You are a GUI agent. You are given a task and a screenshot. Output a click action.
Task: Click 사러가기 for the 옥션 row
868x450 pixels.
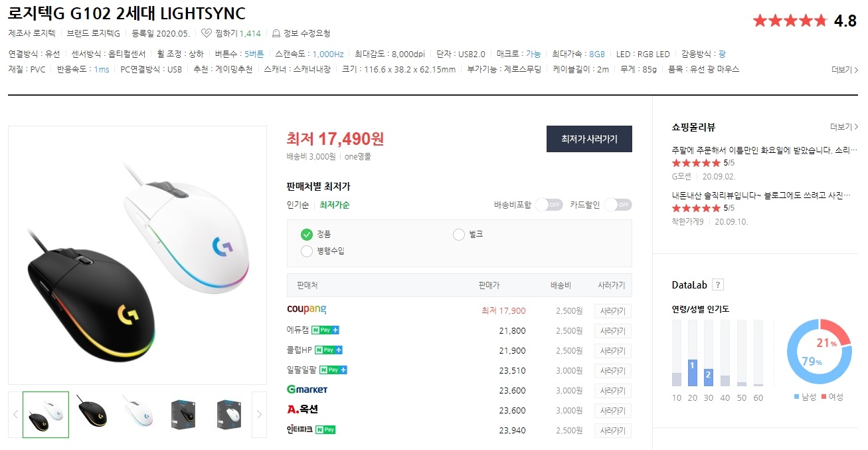pos(612,411)
